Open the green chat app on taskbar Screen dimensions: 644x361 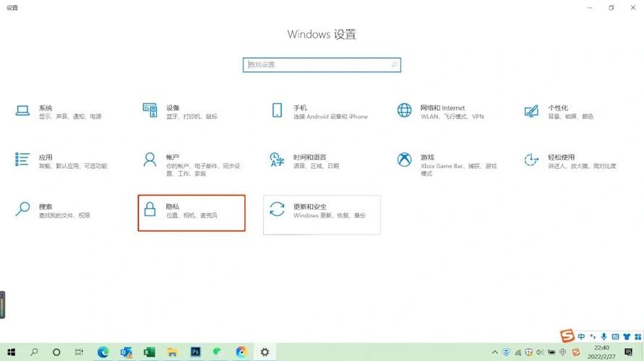point(218,352)
